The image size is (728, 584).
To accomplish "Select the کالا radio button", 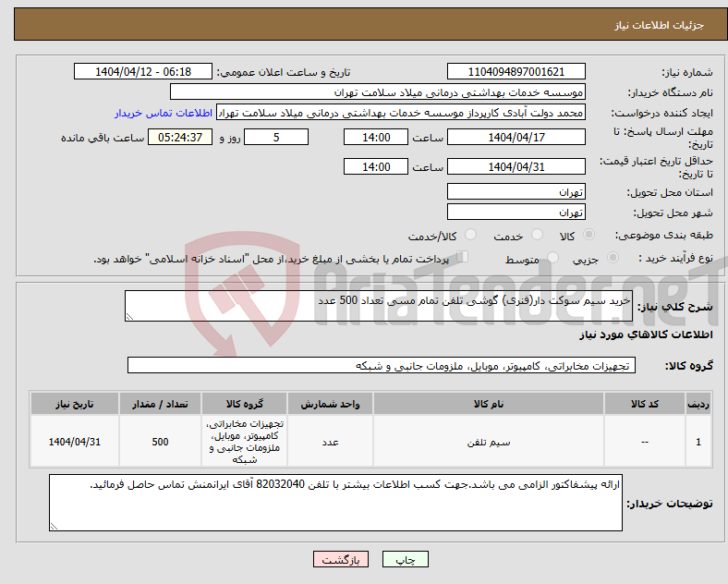I will 588,235.
